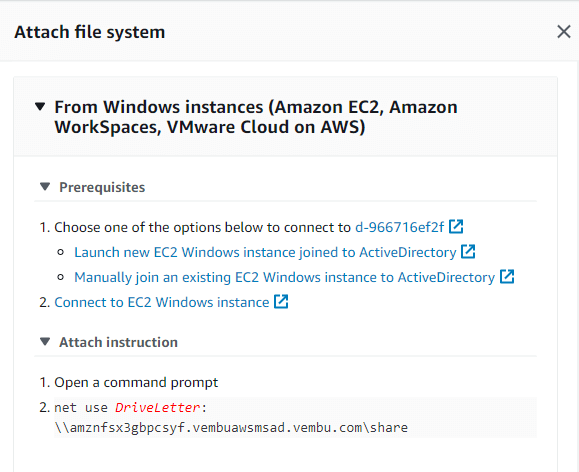Image resolution: width=579 pixels, height=472 pixels.
Task: Collapse the Prerequisites disclosure triangle
Action: [x=45, y=187]
